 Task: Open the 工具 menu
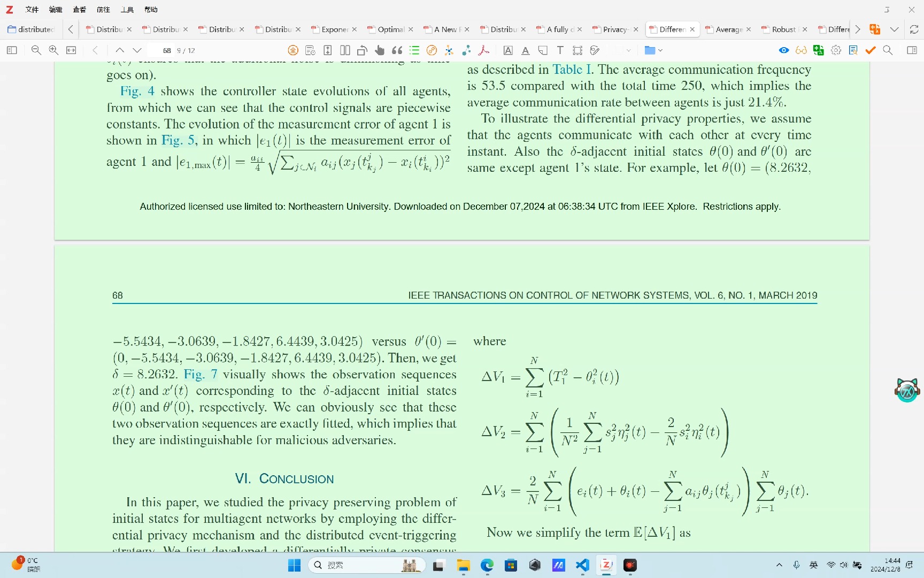tap(126, 9)
